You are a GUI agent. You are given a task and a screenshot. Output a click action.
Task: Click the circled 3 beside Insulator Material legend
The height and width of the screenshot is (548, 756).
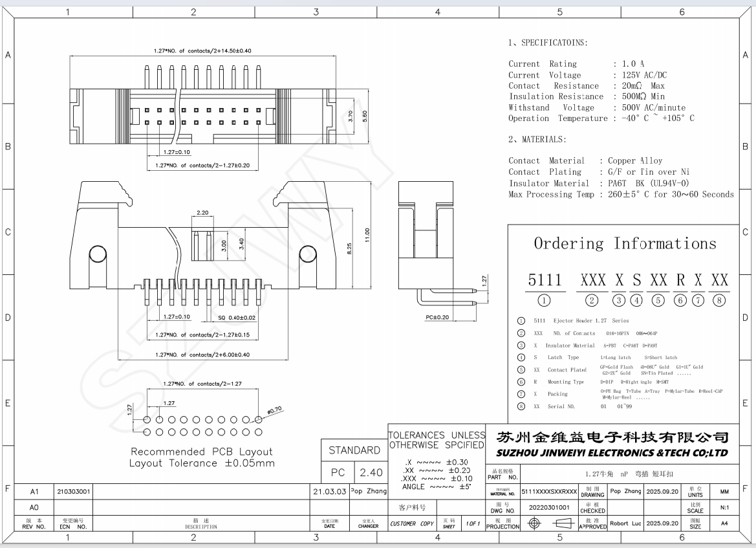521,345
